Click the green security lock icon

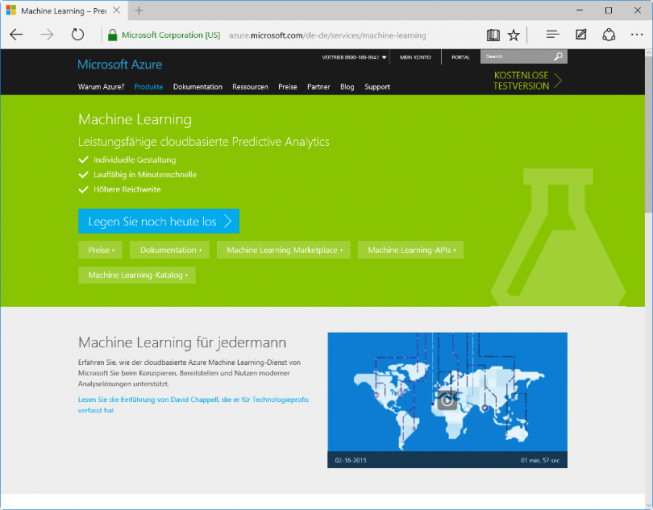(112, 35)
